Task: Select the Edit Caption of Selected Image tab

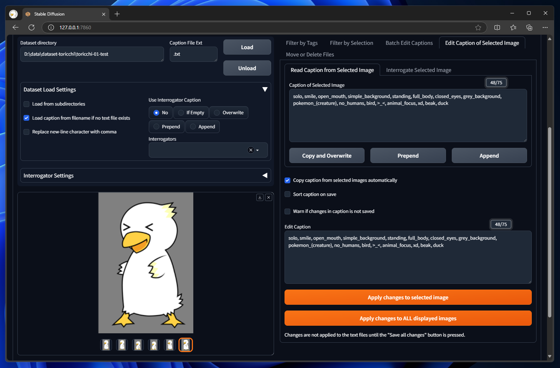Action: (482, 43)
